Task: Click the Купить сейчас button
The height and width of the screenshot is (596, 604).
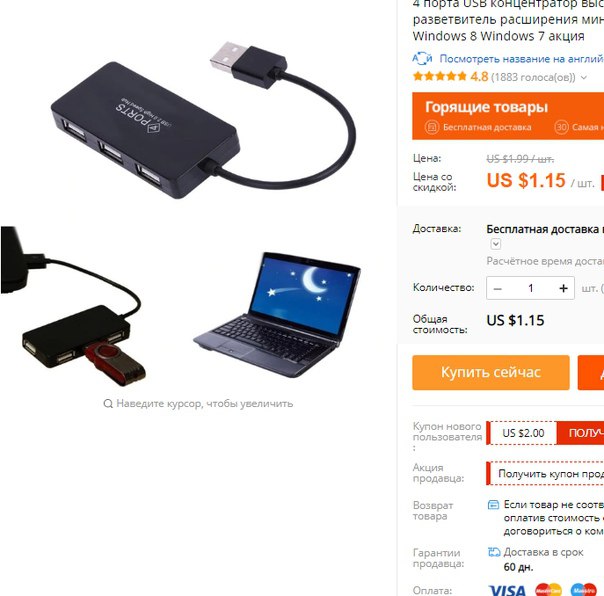Action: 491,373
